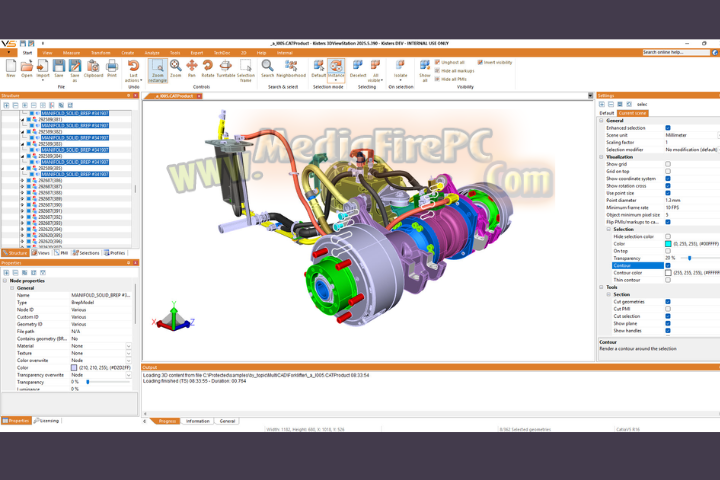
Task: Click the selection Color cyan swatch
Action: (668, 244)
